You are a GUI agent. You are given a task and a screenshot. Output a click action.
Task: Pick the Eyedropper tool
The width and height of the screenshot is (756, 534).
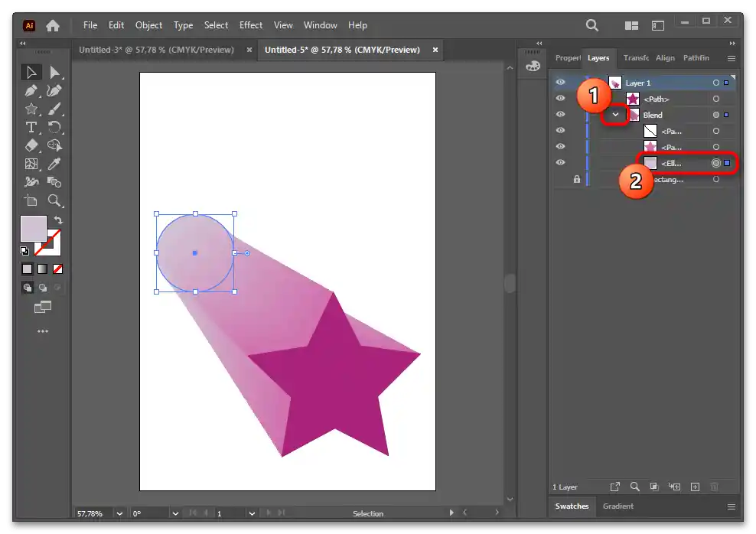(x=54, y=164)
